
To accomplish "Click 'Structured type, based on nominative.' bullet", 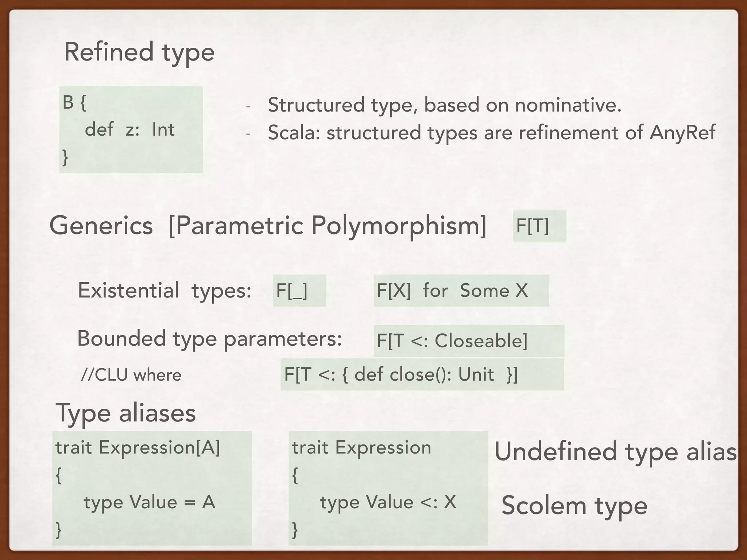I will [x=444, y=105].
